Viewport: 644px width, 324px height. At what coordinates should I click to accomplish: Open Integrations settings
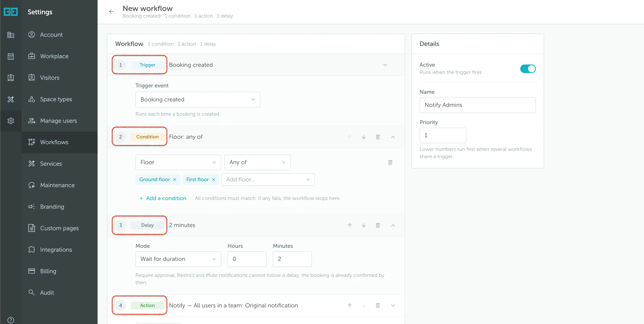(x=60, y=250)
